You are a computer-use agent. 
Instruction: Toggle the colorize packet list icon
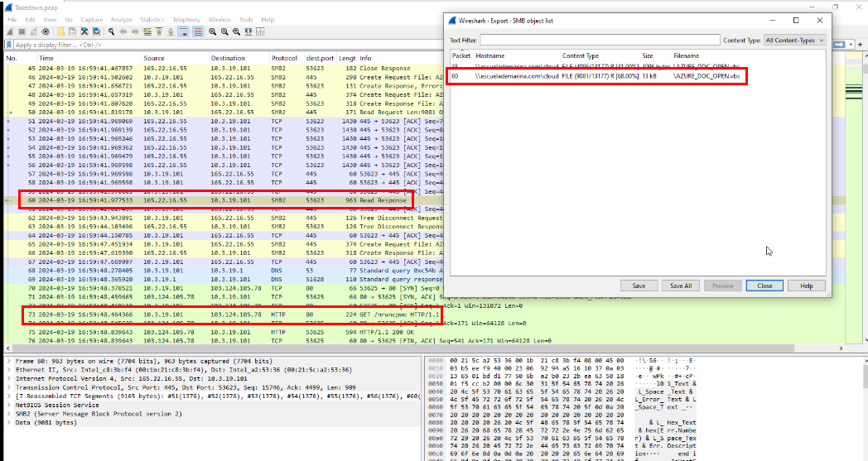[198, 32]
